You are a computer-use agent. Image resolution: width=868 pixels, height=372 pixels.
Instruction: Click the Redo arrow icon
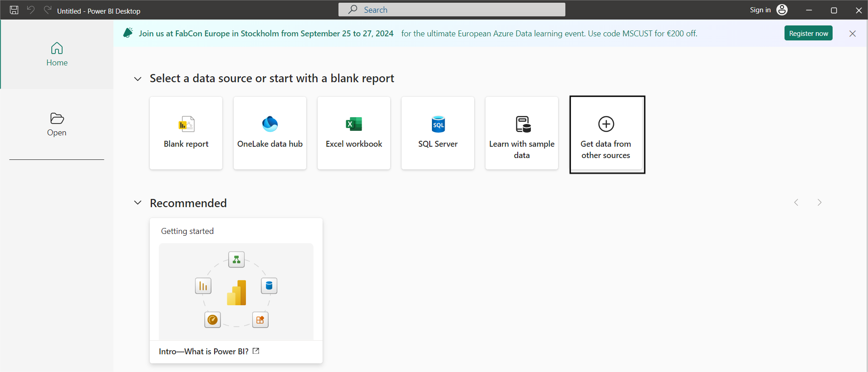point(47,10)
